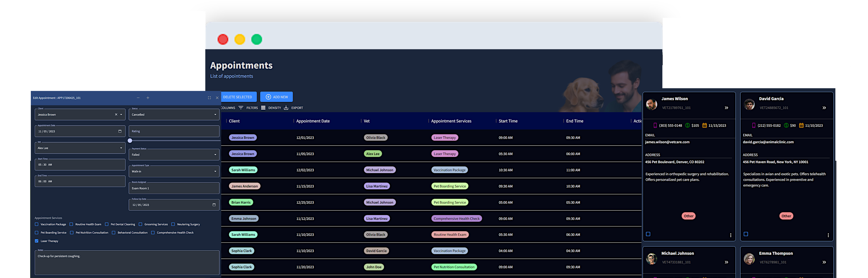Check the Pet Nutrition Consultation checkbox
This screenshot has width=868, height=278.
pyautogui.click(x=72, y=232)
